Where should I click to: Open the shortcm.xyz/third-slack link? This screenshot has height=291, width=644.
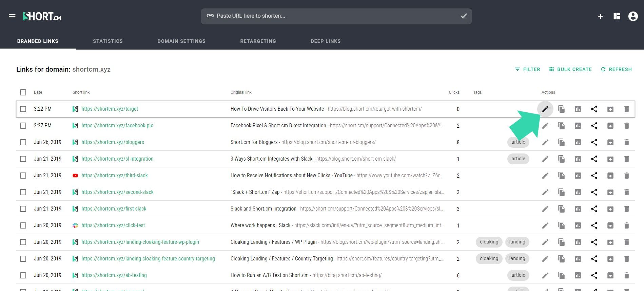(115, 176)
